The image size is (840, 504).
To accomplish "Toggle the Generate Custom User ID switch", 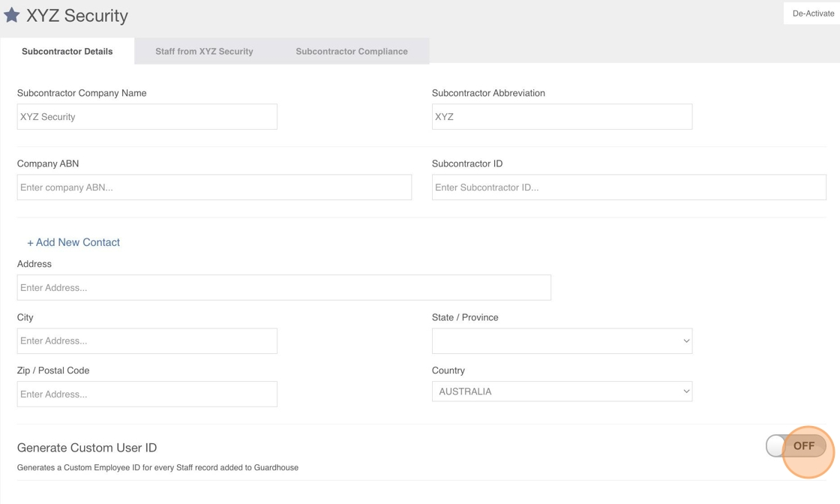I will (796, 445).
